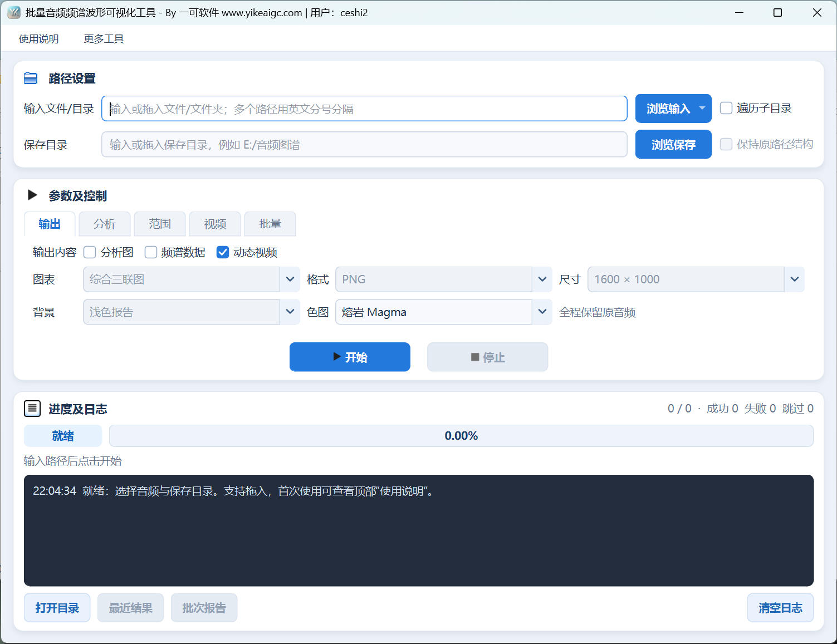Viewport: 837px width, 644px height.
Task: Open the 尺寸 1600 × 1000 dropdown
Action: [696, 279]
